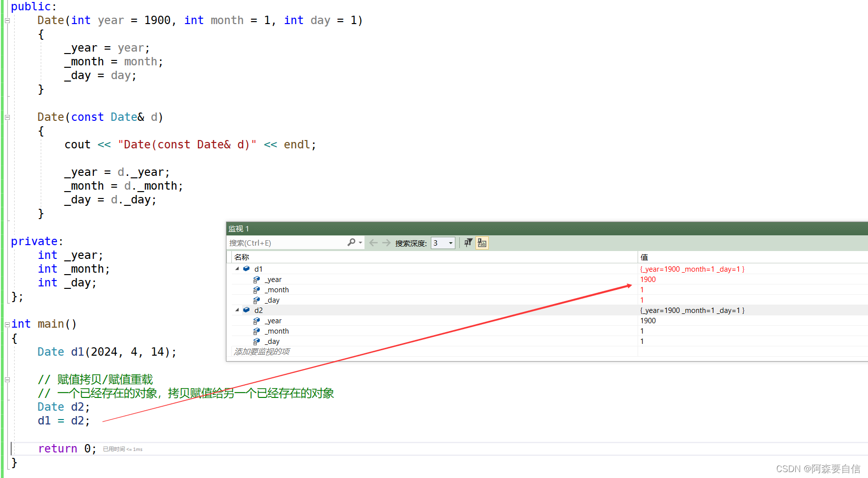Click the private field icon beside d2's _day
Image resolution: width=868 pixels, height=478 pixels.
(x=256, y=341)
